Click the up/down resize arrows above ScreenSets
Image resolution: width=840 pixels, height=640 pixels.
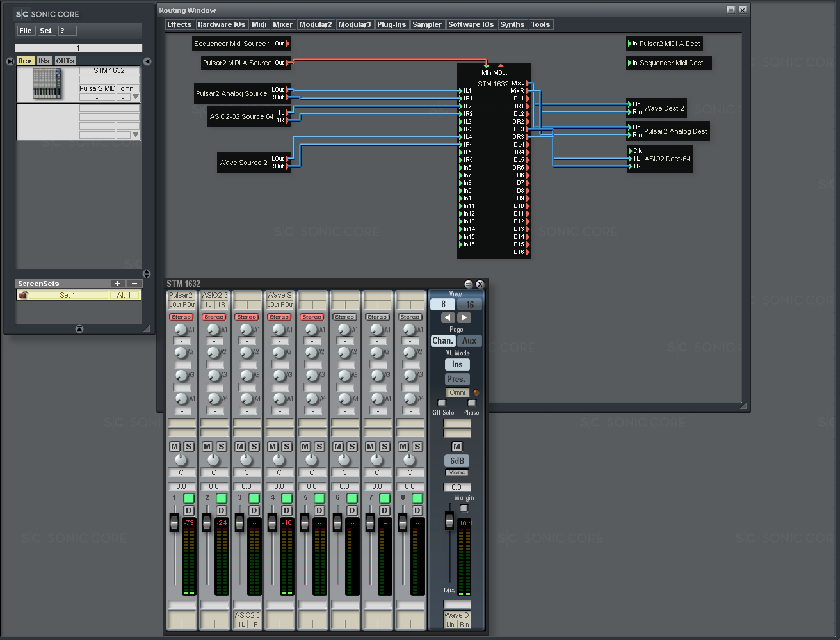(147, 274)
